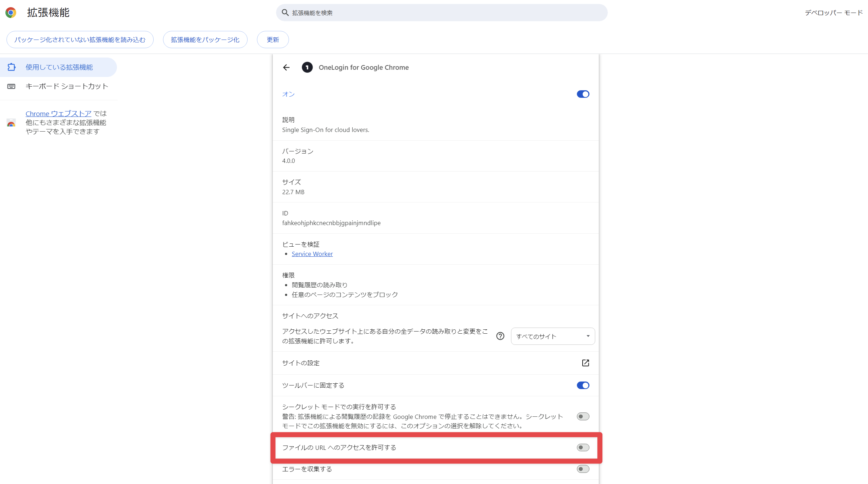Click the puzzle piece icon in sidebar
This screenshot has width=868, height=484.
(12, 67)
